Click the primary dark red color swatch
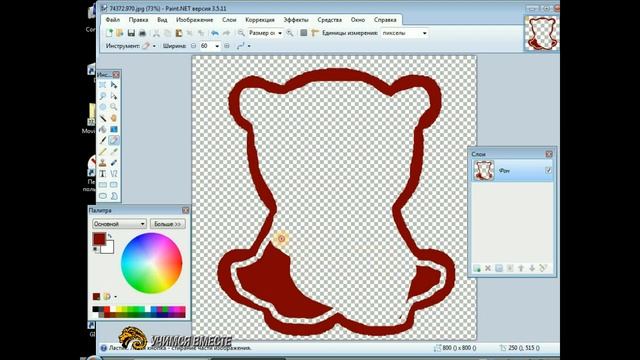The width and height of the screenshot is (640, 360). click(x=99, y=239)
